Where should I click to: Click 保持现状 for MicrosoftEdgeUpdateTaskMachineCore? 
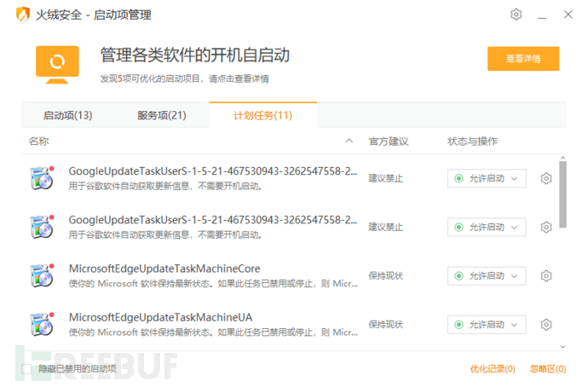point(385,276)
